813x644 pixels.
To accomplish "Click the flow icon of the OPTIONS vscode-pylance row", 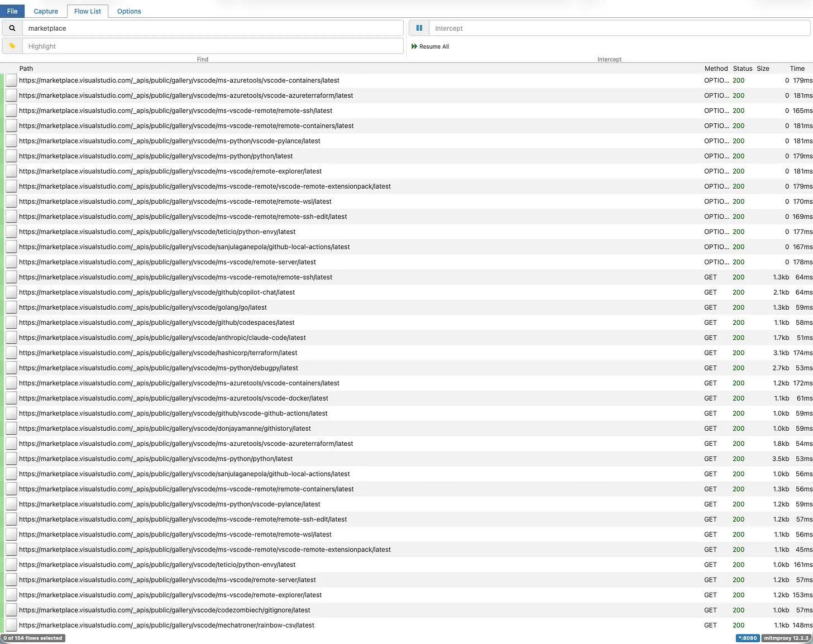I will coord(11,141).
